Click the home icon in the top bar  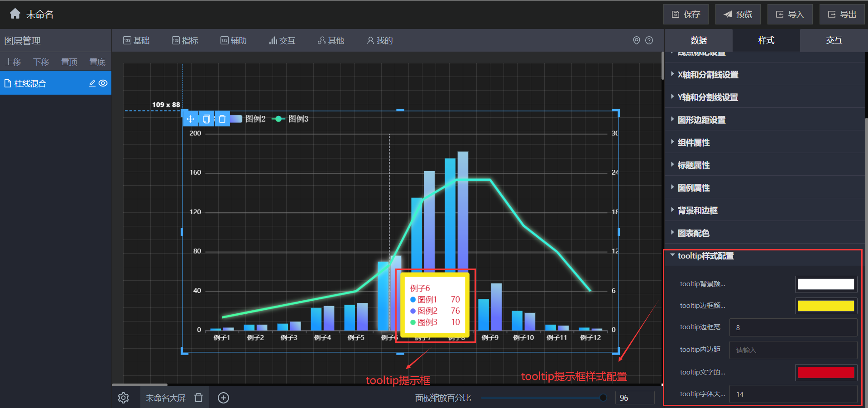(x=14, y=14)
